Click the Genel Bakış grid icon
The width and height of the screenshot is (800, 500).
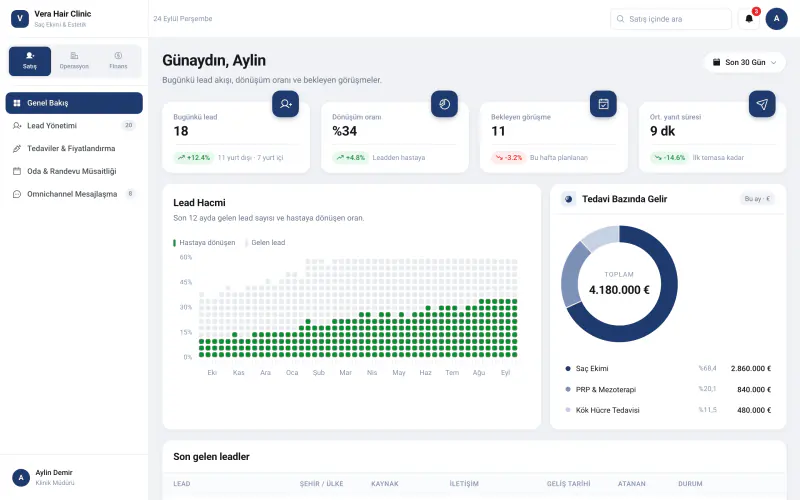tap(17, 103)
